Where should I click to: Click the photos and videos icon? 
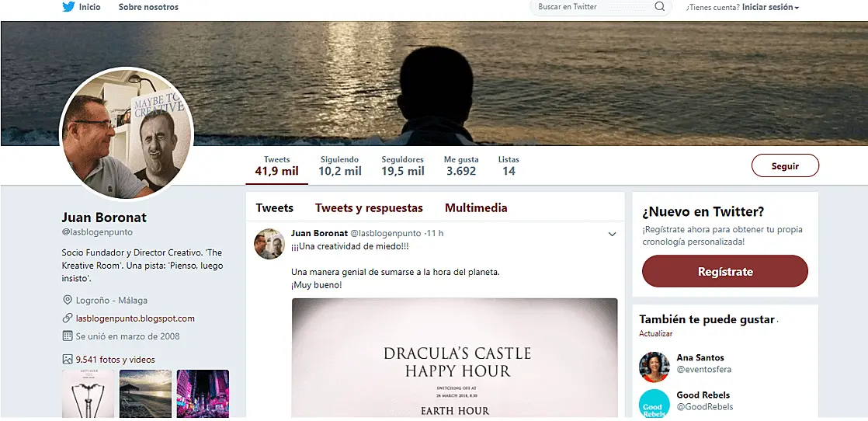point(68,360)
